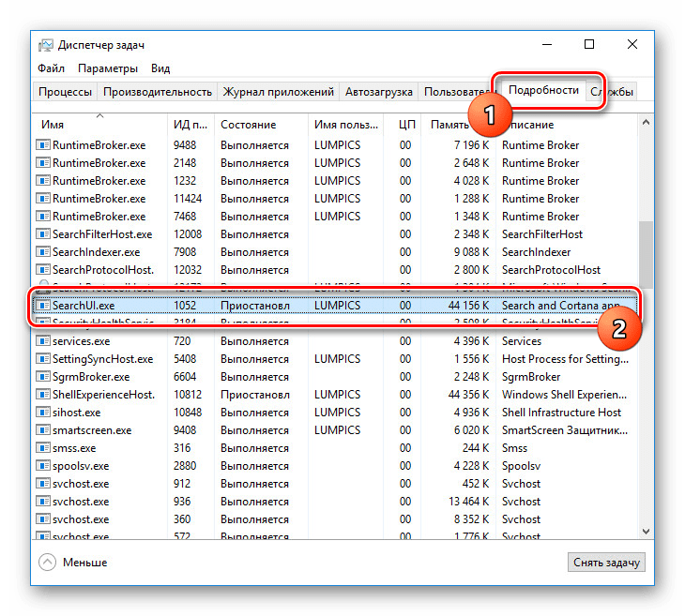Click the ShellExperienceHost. process icon

tap(43, 395)
